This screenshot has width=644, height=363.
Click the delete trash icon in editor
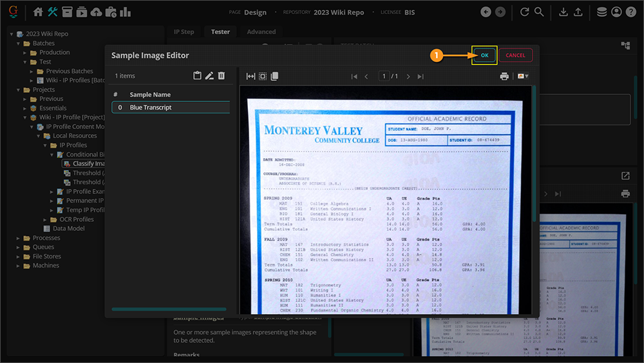[222, 75]
